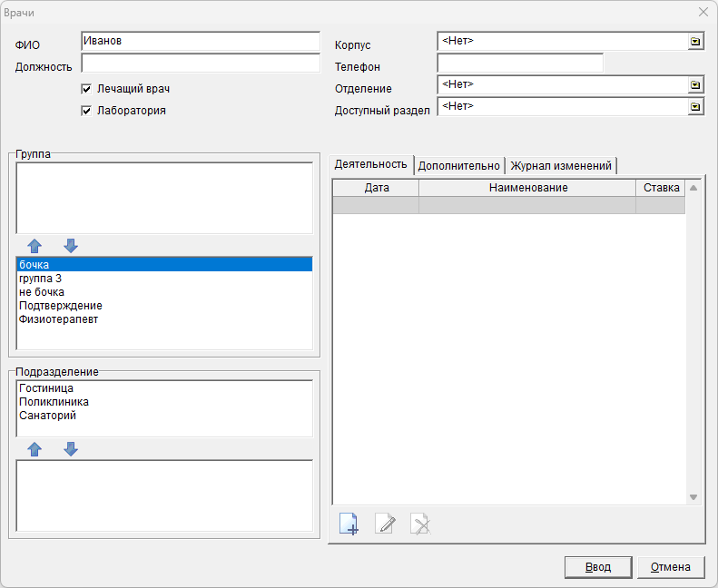
Task: Switch to the Дополнительно tab
Action: click(458, 166)
